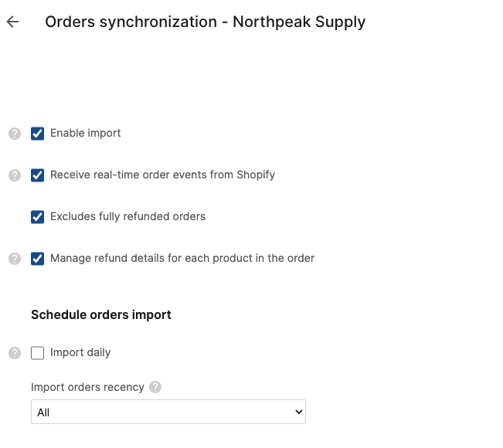Show help for Manage refund details option
The width and height of the screenshot is (503, 448).
[14, 259]
